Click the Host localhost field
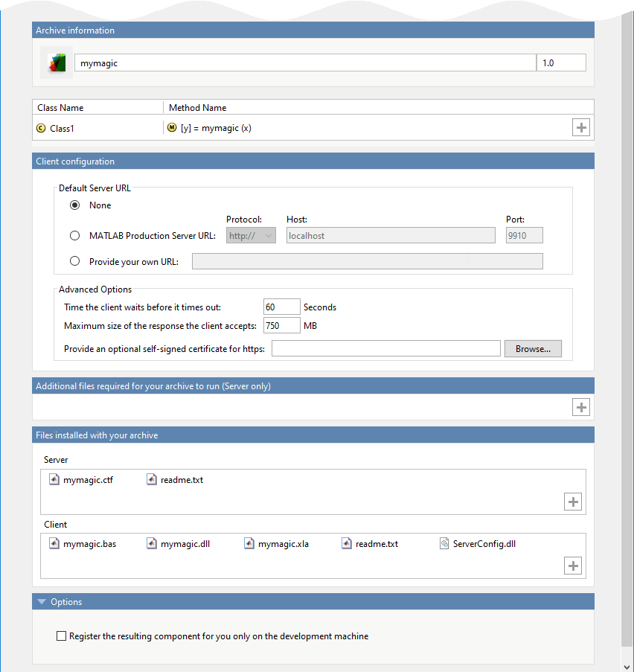The image size is (634, 672). 391,236
